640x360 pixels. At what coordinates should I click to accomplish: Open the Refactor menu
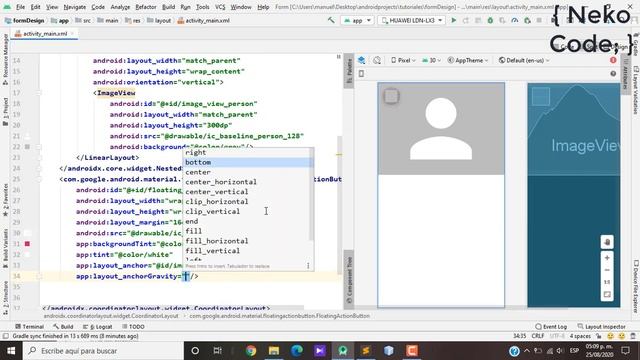146,7
